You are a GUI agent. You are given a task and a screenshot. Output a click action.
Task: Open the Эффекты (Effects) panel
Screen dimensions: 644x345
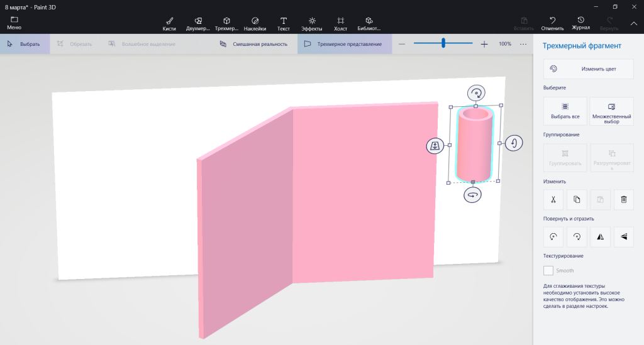[311, 24]
